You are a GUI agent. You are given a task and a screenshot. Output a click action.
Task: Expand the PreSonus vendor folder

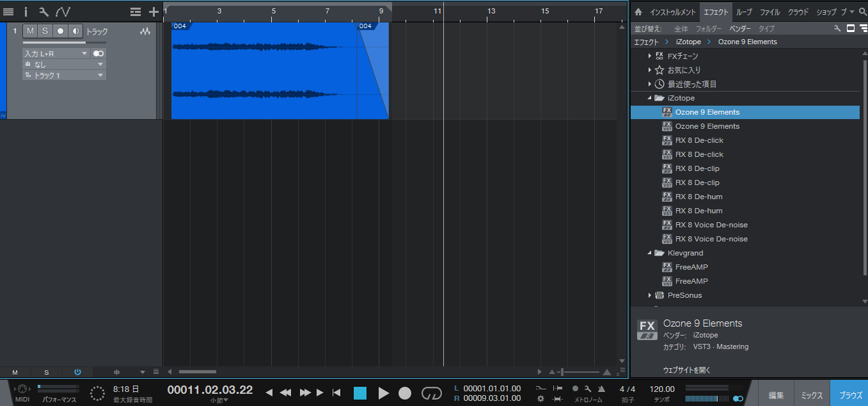click(650, 295)
